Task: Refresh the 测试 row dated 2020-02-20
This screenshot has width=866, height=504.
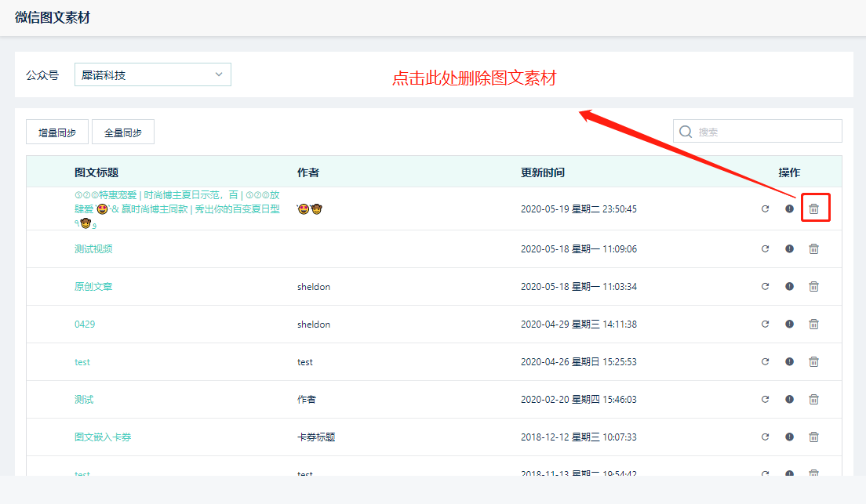Action: click(765, 399)
